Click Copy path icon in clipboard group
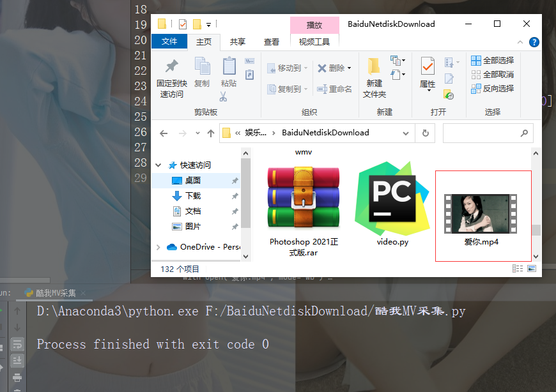Image resolution: width=556 pixels, height=392 pixels. point(250,61)
